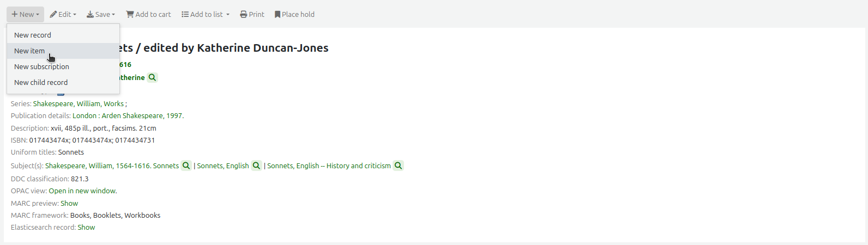This screenshot has width=868, height=245.
Task: Expand the Save dropdown
Action: click(x=101, y=14)
